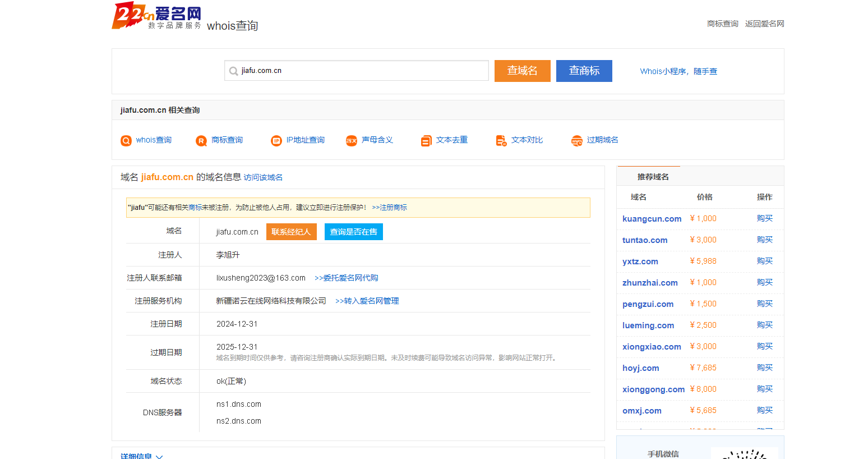Click the blue 查商标 button

pos(584,71)
